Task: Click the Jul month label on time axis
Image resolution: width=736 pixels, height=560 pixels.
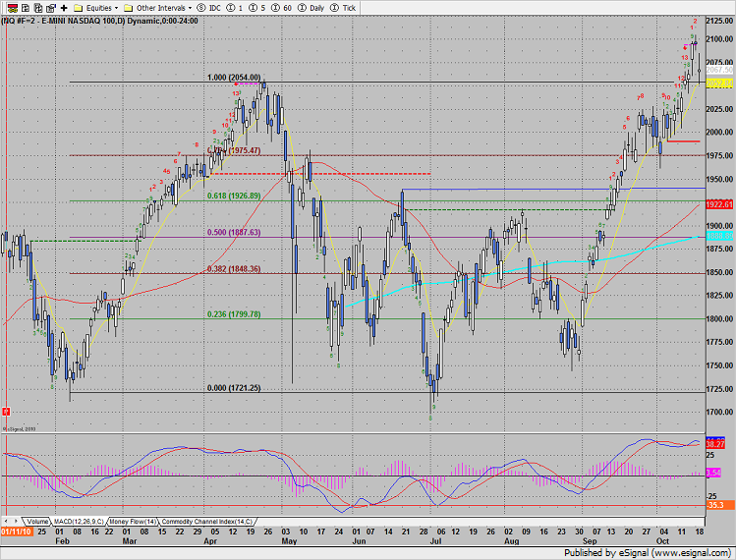Action: pos(435,541)
